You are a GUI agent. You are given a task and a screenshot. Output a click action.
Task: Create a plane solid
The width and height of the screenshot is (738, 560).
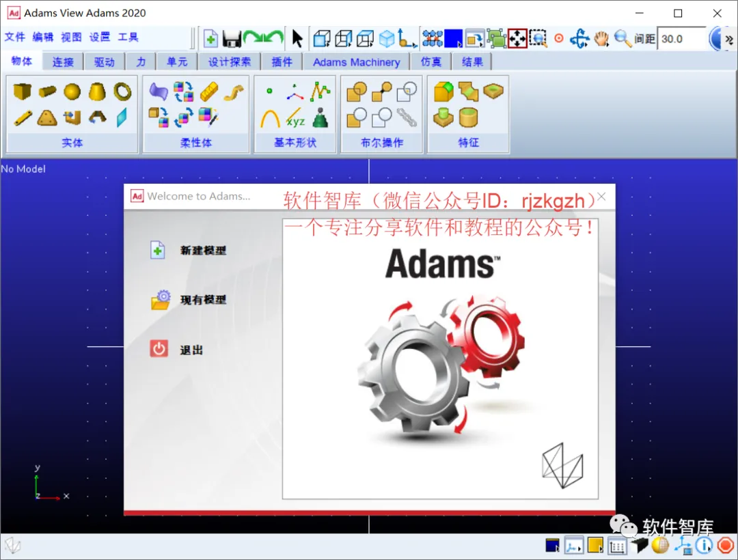122,117
